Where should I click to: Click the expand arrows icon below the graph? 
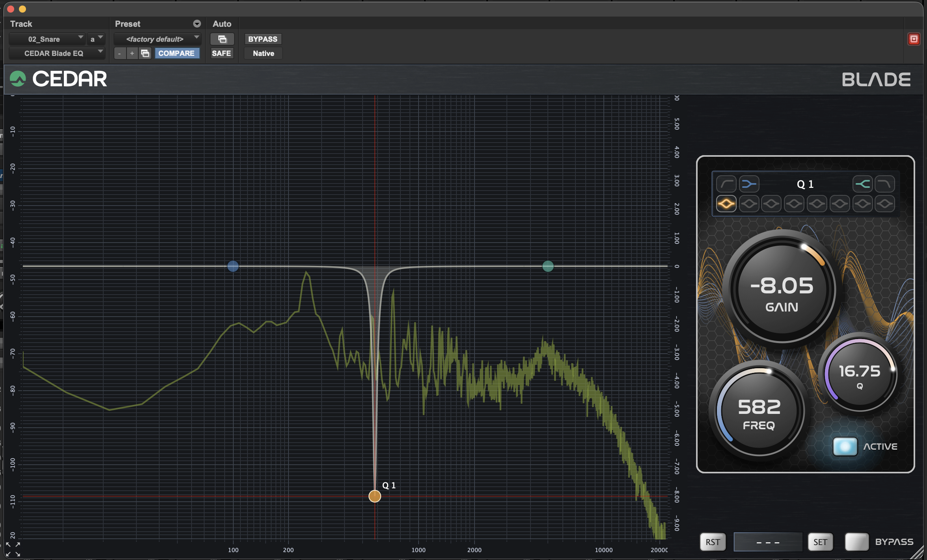click(13, 549)
